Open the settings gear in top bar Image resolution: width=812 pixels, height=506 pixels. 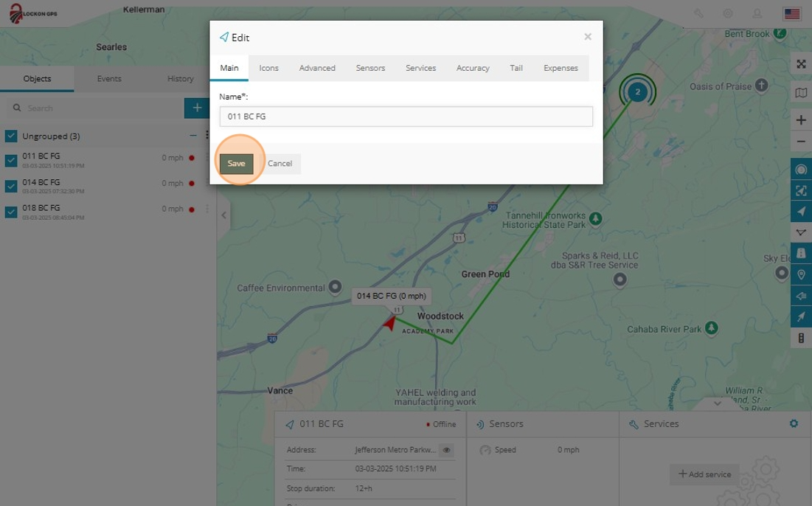click(x=728, y=13)
